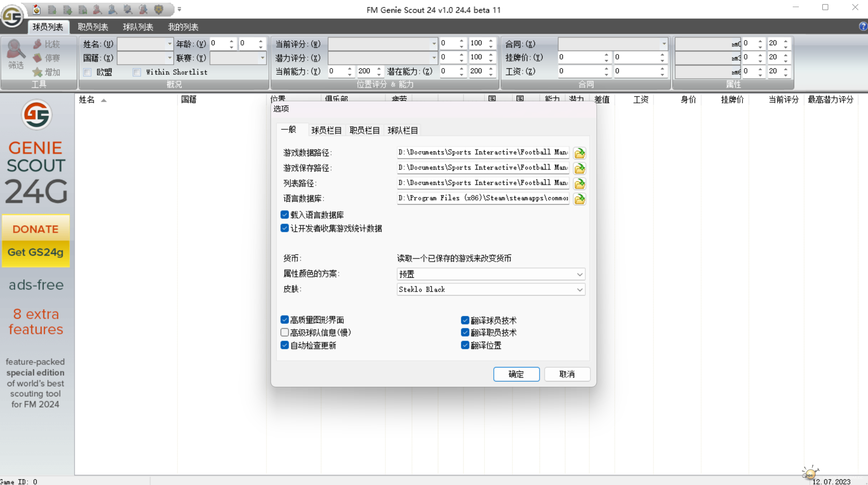The image size is (868, 485).
Task: Expand the quick access toolbar customize arrow
Action: point(179,9)
